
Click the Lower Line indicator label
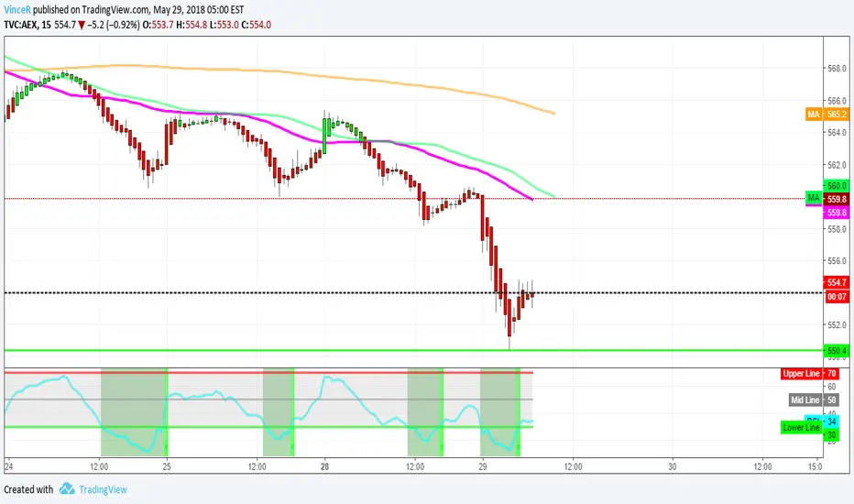[801, 428]
